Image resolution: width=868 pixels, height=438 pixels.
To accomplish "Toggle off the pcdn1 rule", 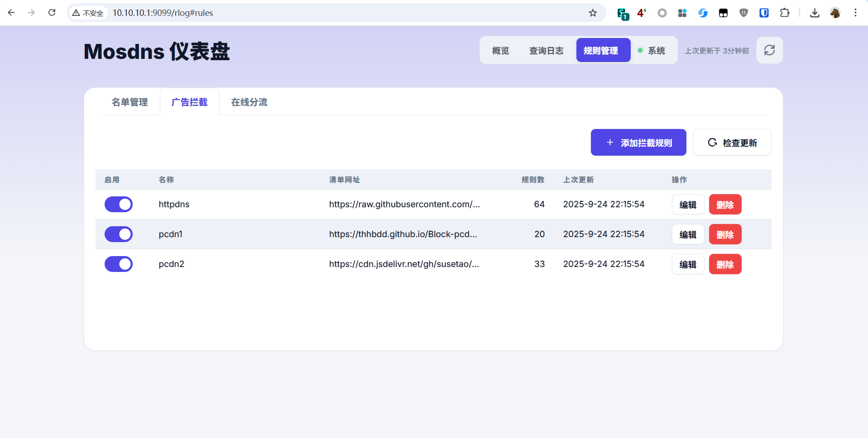I will [118, 234].
